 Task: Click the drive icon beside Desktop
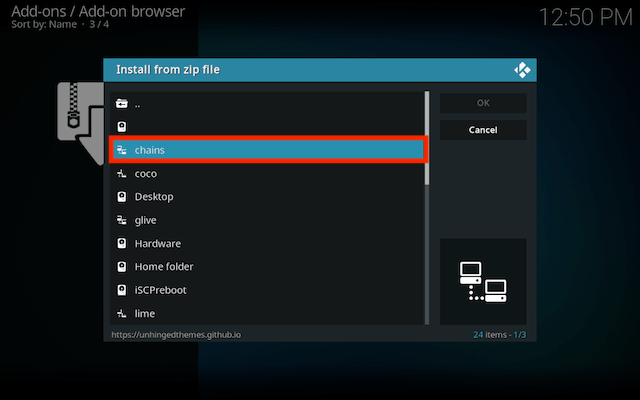tap(122, 197)
